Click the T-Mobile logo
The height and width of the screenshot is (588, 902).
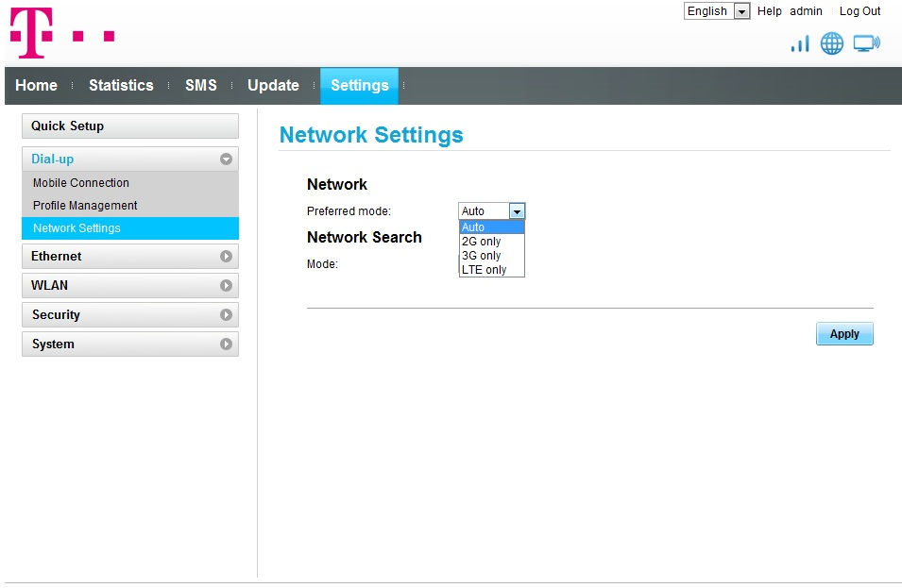click(62, 33)
